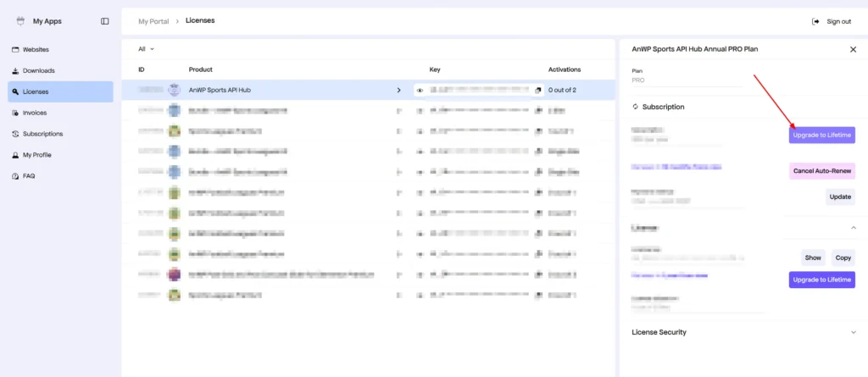Open the FAQ page
868x377 pixels.
(x=60, y=176)
